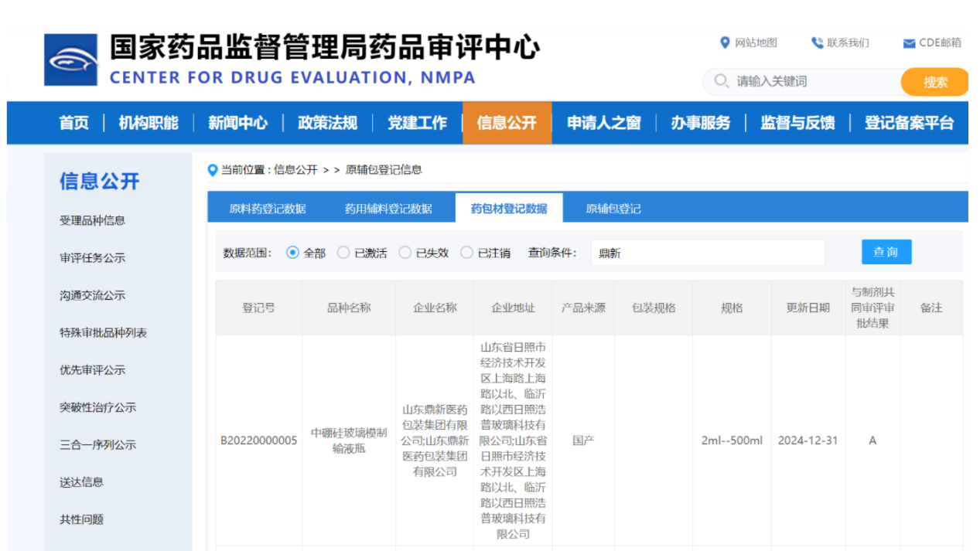Open 特殊审批品种列表 in the sidebar

pyautogui.click(x=104, y=333)
